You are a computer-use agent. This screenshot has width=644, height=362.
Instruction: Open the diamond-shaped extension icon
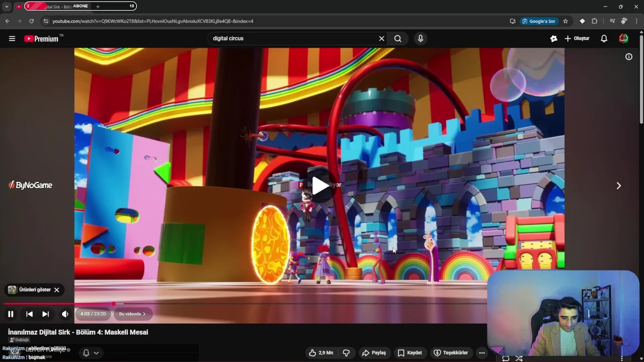click(582, 21)
